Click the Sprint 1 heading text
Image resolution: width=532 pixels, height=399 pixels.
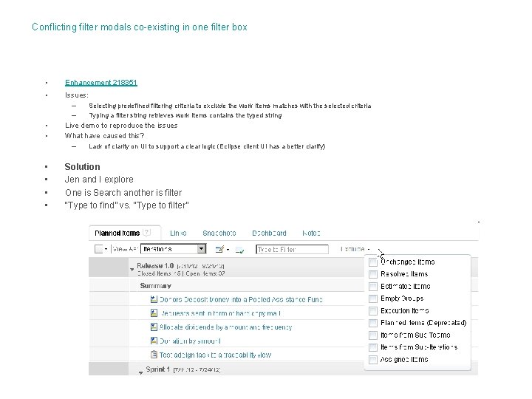click(x=158, y=369)
